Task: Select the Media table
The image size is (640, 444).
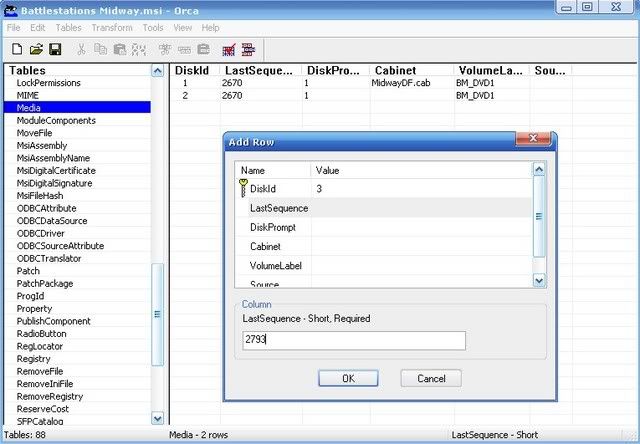Action: pyautogui.click(x=77, y=108)
